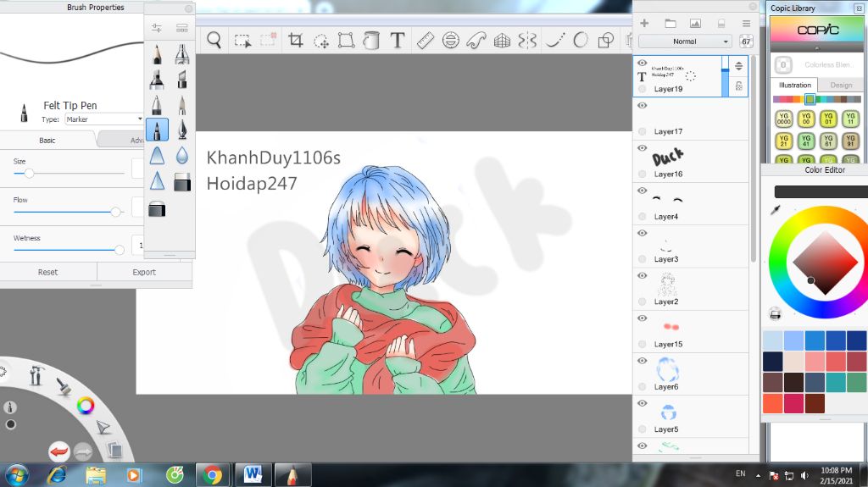Adjust the Flow slider handle
This screenshot has width=868, height=487.
pos(115,212)
